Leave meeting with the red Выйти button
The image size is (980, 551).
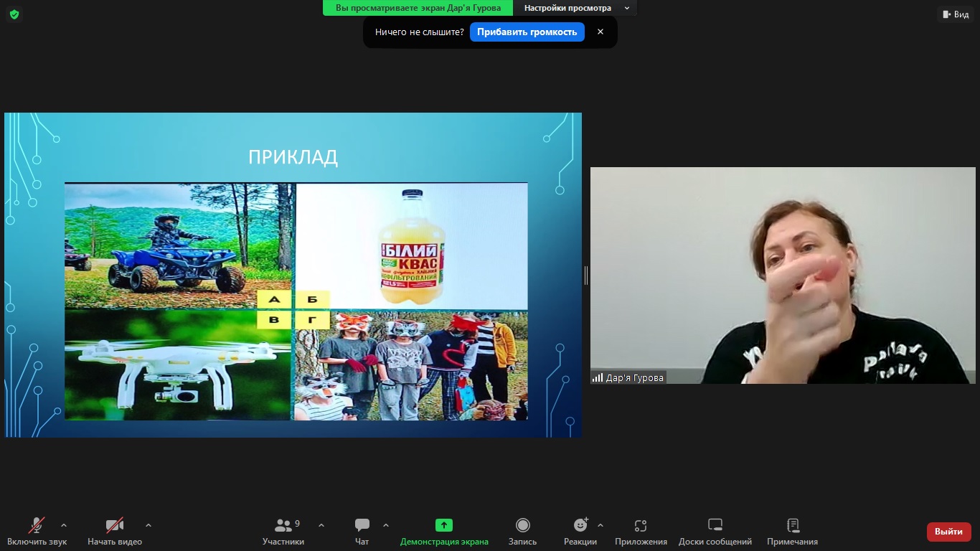click(x=948, y=532)
